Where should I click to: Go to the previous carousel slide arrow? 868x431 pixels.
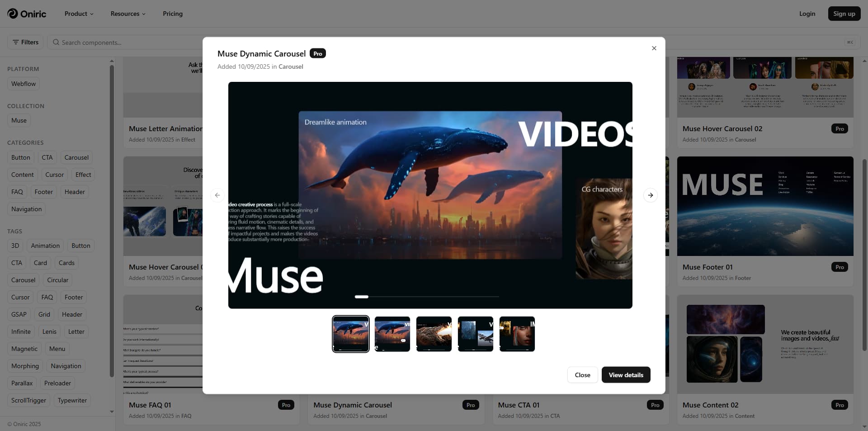[x=217, y=195]
